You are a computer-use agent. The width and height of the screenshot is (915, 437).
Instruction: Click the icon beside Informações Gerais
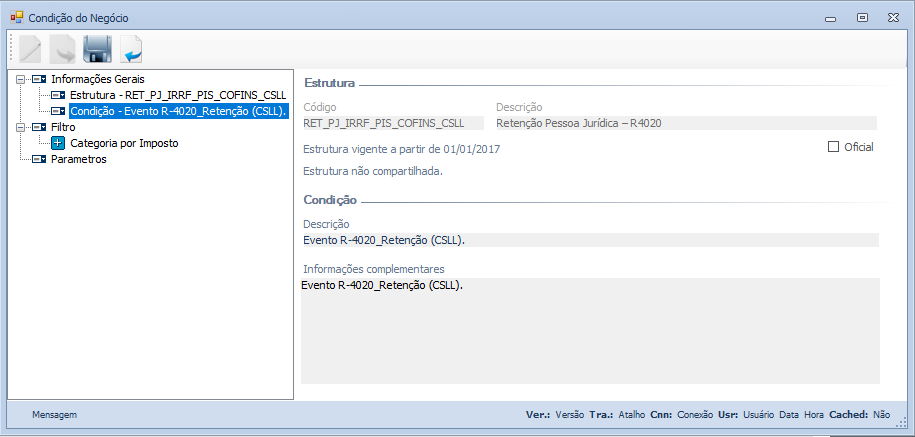[x=39, y=79]
